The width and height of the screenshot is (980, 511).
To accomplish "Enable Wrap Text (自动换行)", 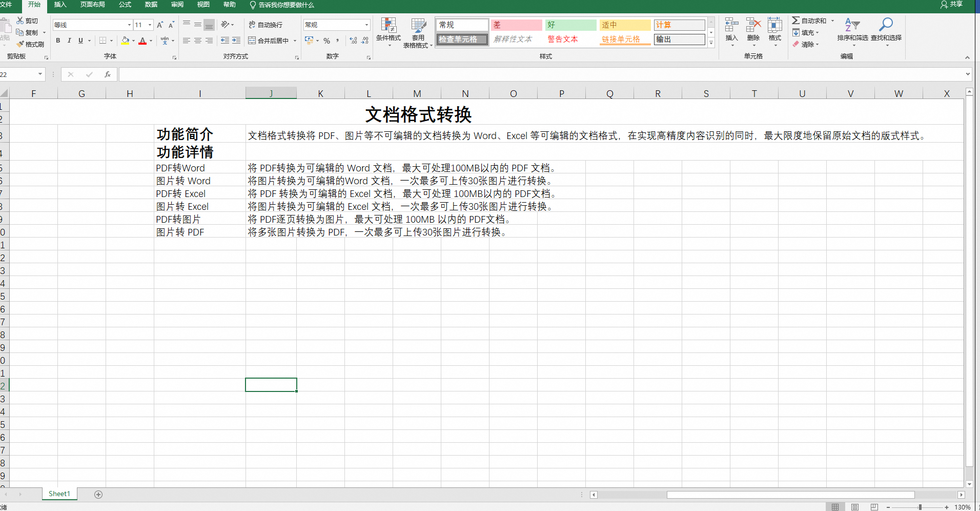I will (266, 25).
